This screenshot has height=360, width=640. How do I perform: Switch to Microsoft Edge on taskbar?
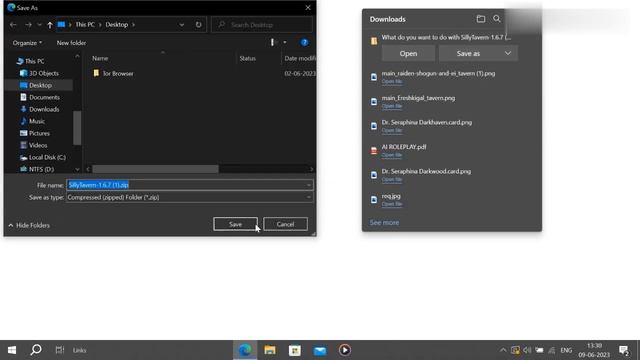[x=245, y=350]
